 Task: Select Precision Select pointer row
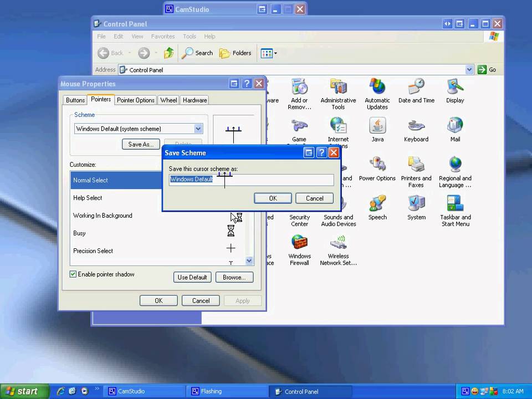(x=158, y=250)
